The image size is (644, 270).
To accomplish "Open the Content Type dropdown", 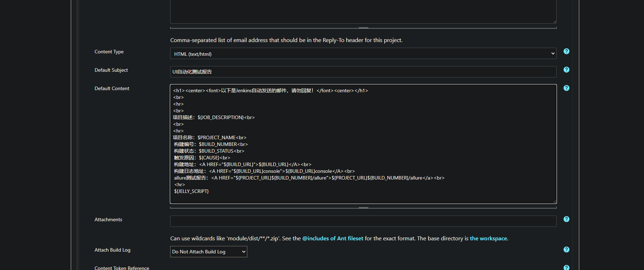I will (x=363, y=54).
